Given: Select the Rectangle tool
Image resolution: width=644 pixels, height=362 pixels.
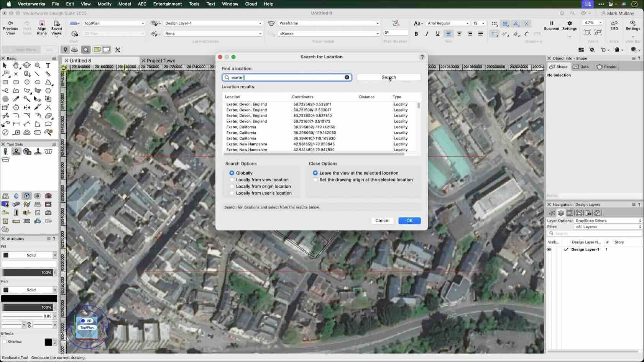Looking at the screenshot, I should click(x=5, y=82).
